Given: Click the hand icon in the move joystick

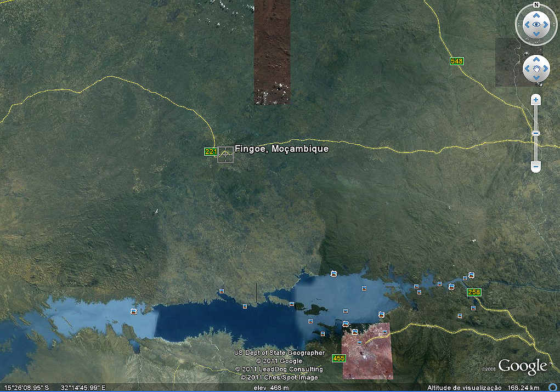Looking at the screenshot, I should (536, 69).
